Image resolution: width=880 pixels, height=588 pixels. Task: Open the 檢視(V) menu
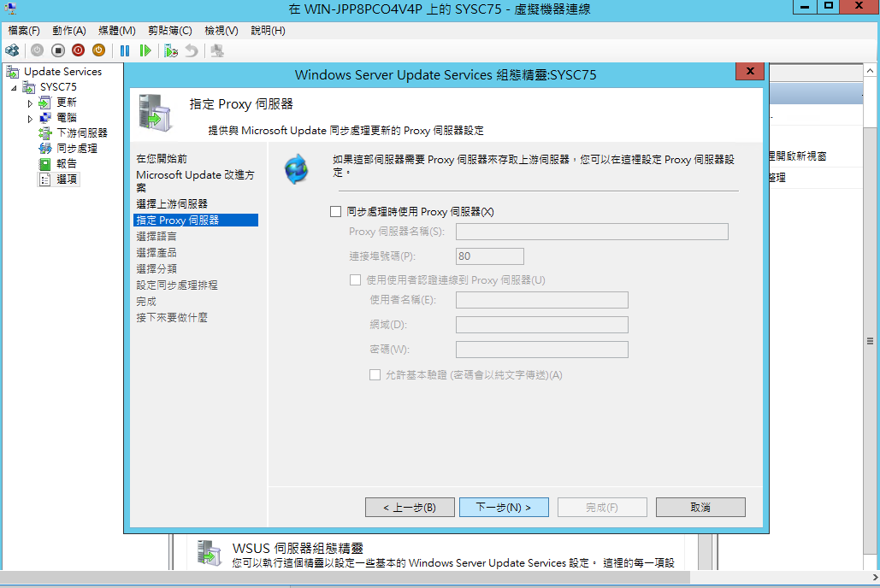pos(221,30)
